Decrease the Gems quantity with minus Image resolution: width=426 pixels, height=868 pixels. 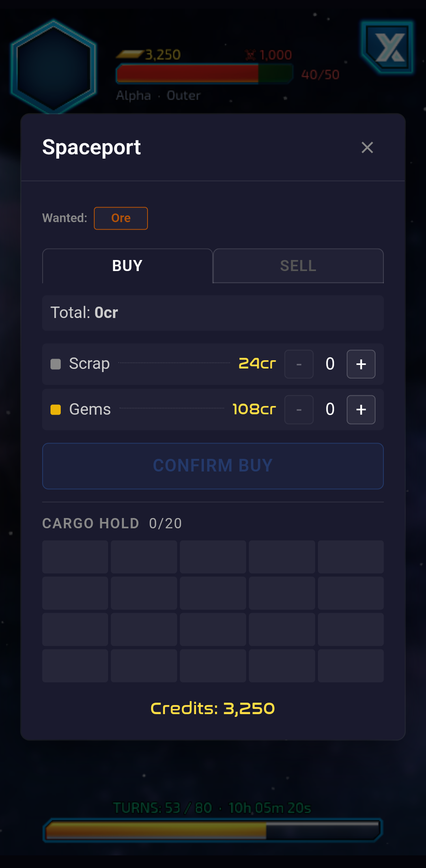pyautogui.click(x=299, y=410)
